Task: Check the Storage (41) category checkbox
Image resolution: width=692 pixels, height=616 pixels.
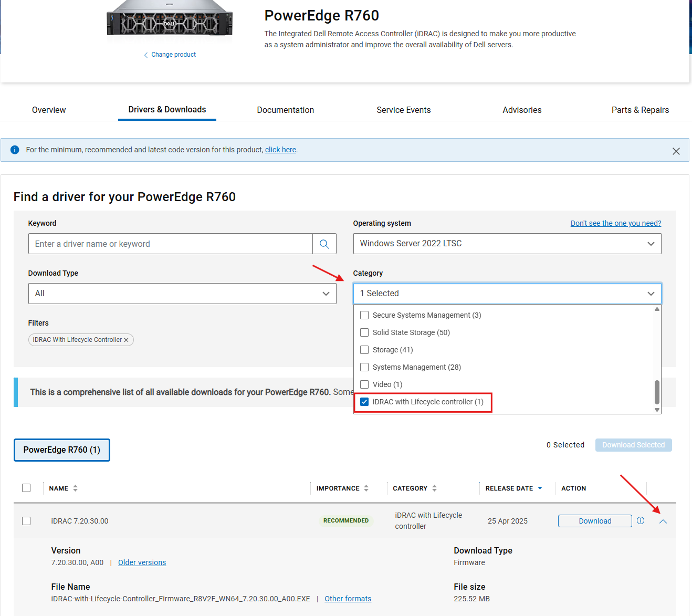Action: (364, 349)
